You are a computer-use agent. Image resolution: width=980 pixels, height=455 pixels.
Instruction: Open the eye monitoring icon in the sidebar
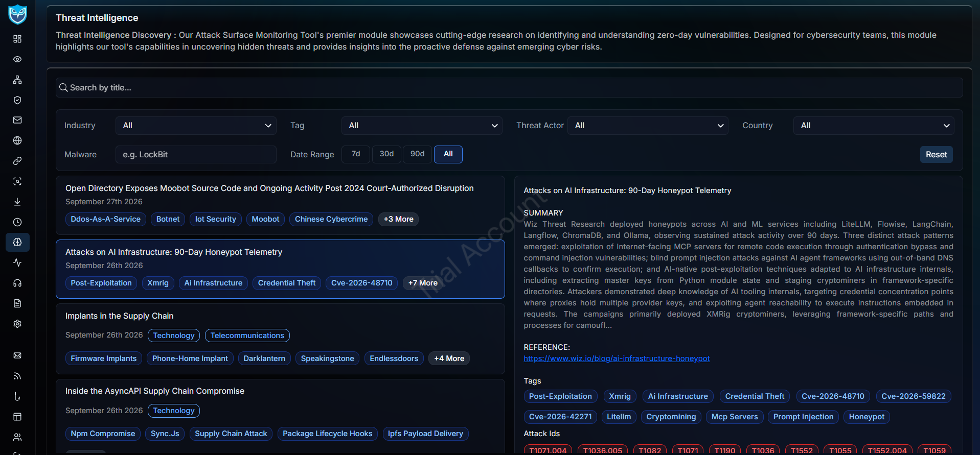click(x=17, y=59)
